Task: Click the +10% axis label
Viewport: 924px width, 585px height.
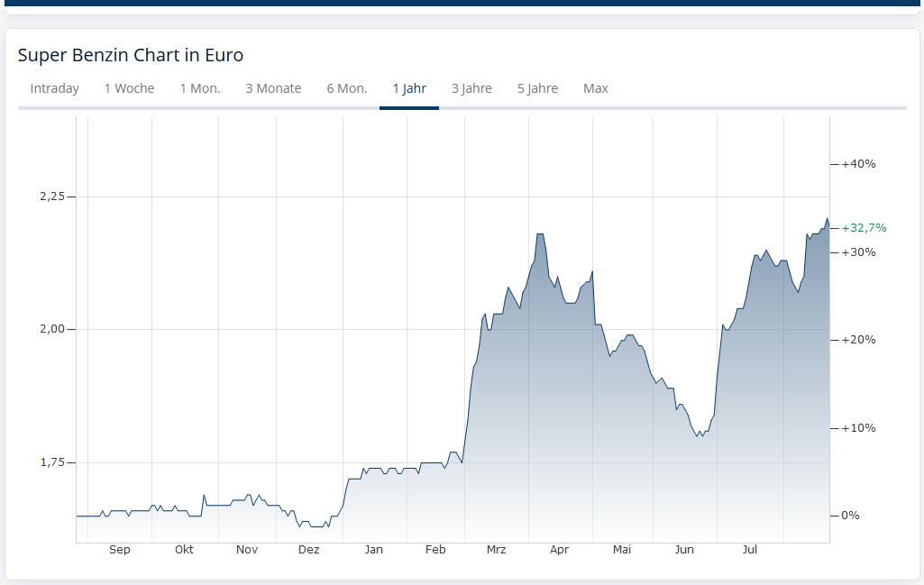Action: pos(858,428)
